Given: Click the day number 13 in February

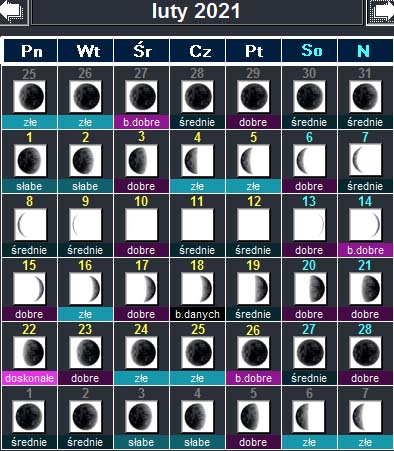Looking at the screenshot, I should click(x=309, y=201).
